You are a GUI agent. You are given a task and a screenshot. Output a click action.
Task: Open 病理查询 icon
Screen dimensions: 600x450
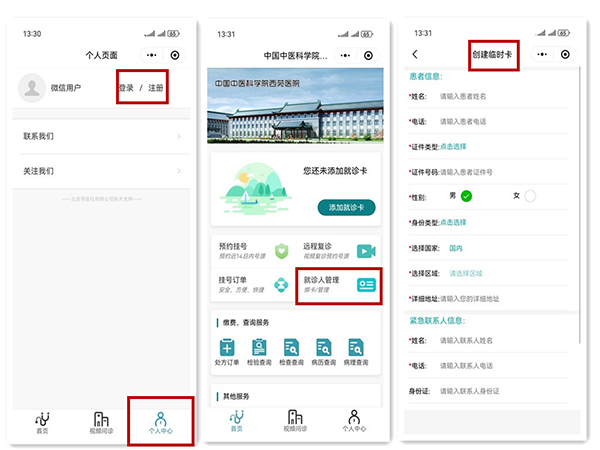click(x=355, y=348)
